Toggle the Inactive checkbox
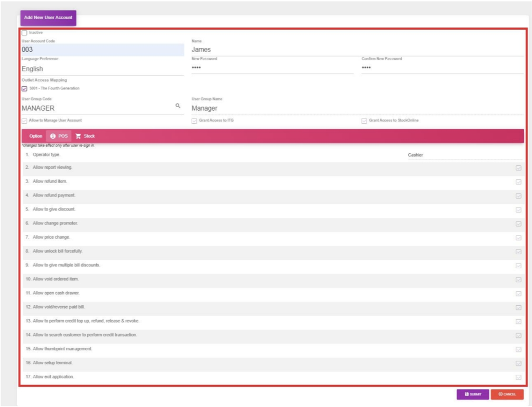The width and height of the screenshot is (532, 407). (x=24, y=33)
